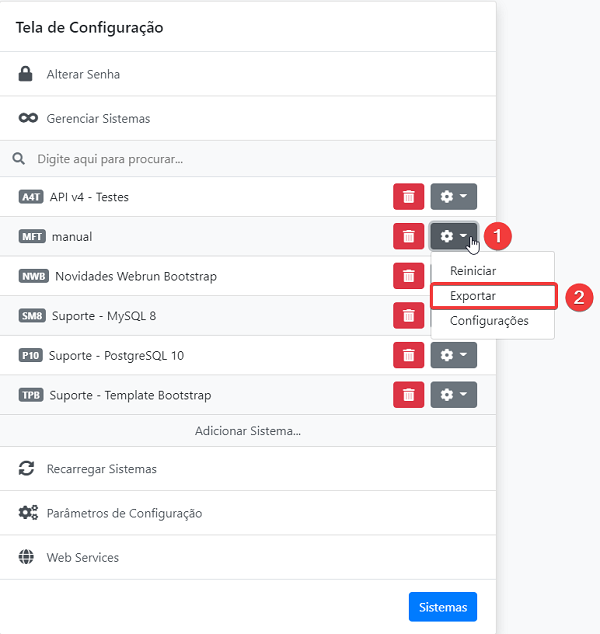Click the blue Sistemas button
The height and width of the screenshot is (634, 600).
tap(442, 607)
